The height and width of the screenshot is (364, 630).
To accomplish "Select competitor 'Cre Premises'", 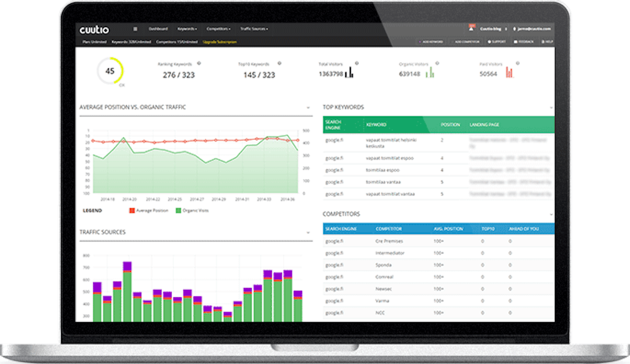I will (389, 241).
